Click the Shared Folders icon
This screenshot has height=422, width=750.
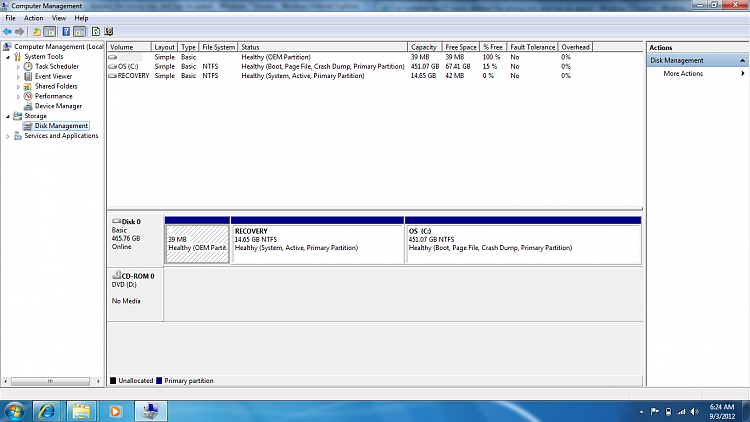pyautogui.click(x=28, y=86)
